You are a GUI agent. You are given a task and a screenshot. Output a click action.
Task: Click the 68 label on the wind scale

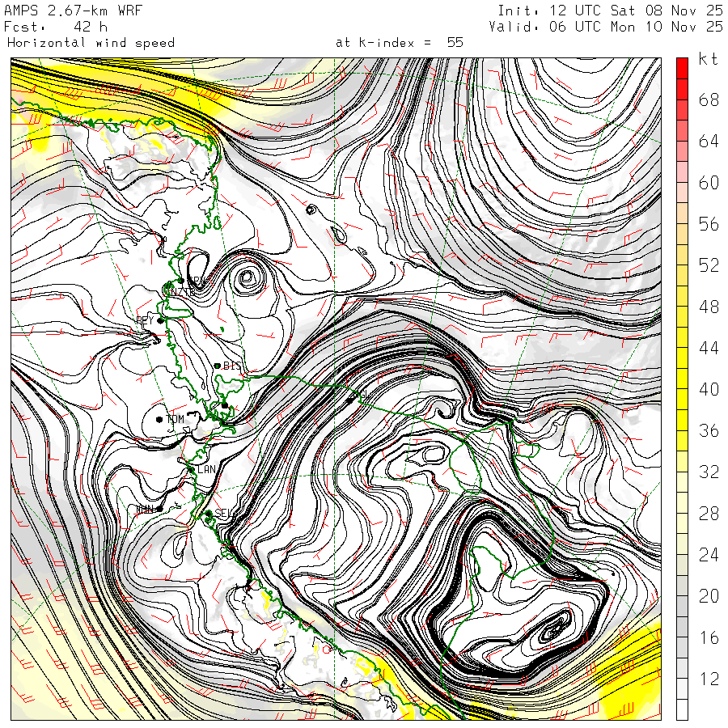point(709,100)
